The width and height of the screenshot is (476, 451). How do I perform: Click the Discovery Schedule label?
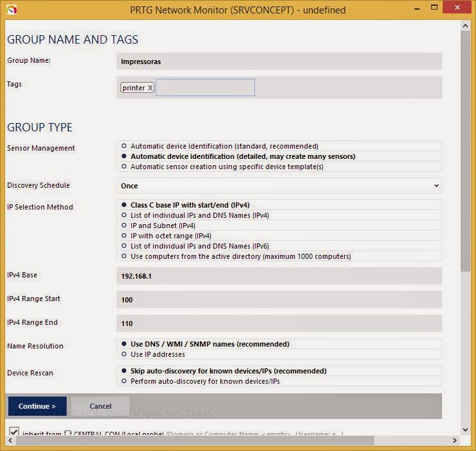coord(38,185)
